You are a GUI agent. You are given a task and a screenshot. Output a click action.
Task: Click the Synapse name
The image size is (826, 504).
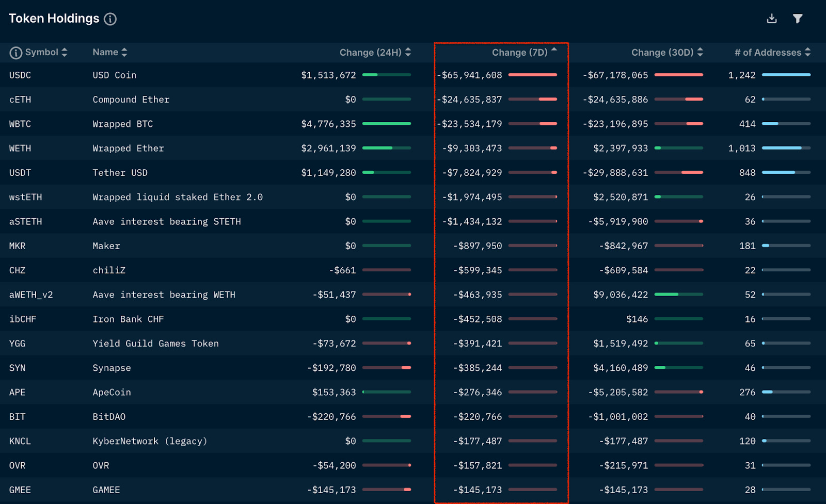coord(112,368)
